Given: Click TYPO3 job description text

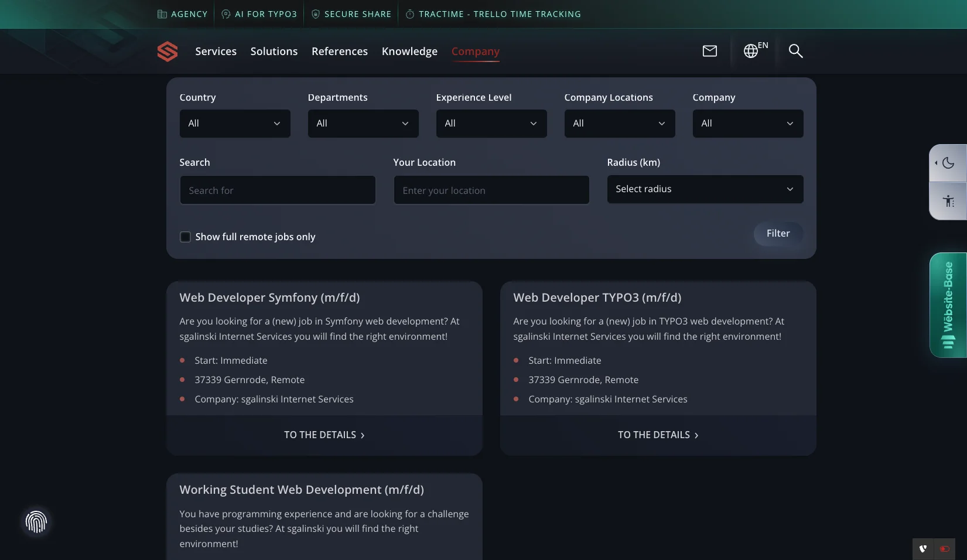Looking at the screenshot, I should click(648, 329).
